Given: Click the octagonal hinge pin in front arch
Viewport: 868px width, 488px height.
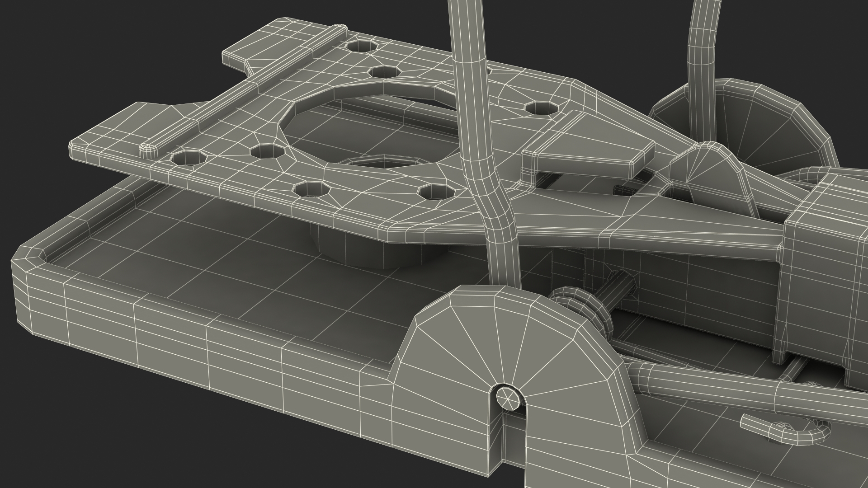Looking at the screenshot, I should click(x=508, y=399).
